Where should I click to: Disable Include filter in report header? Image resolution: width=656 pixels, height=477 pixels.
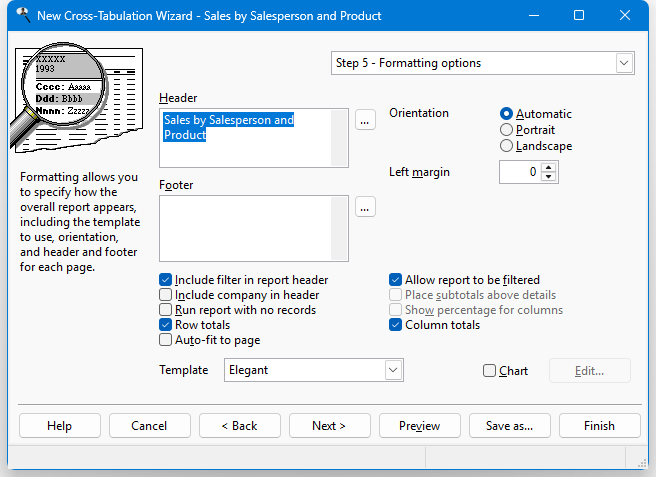[166, 280]
